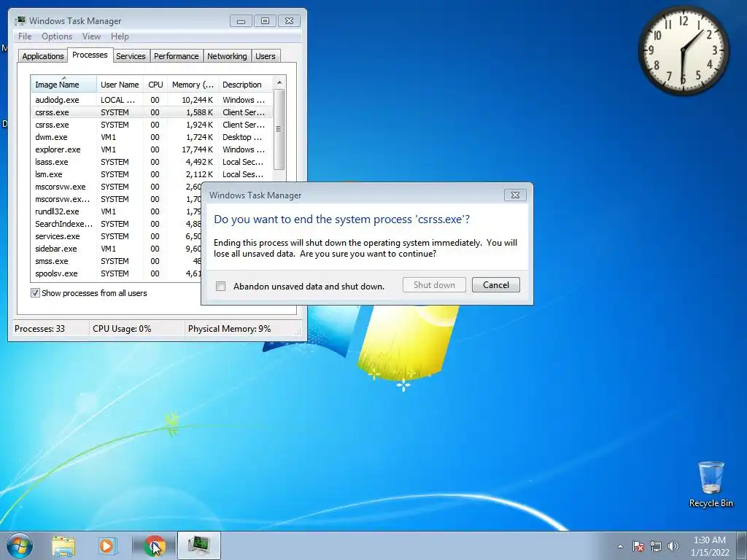
Task: Open the Help menu
Action: coord(120,36)
